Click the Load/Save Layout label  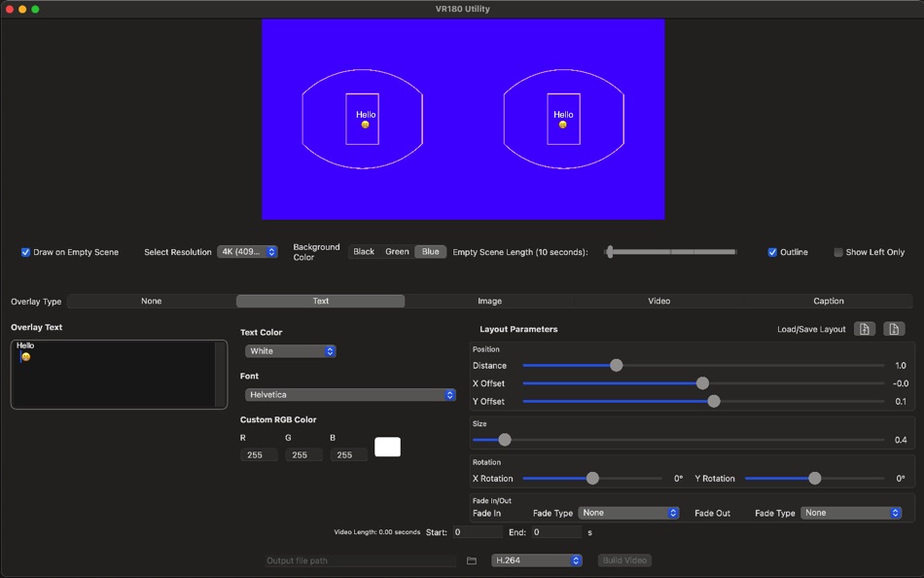[x=811, y=329]
